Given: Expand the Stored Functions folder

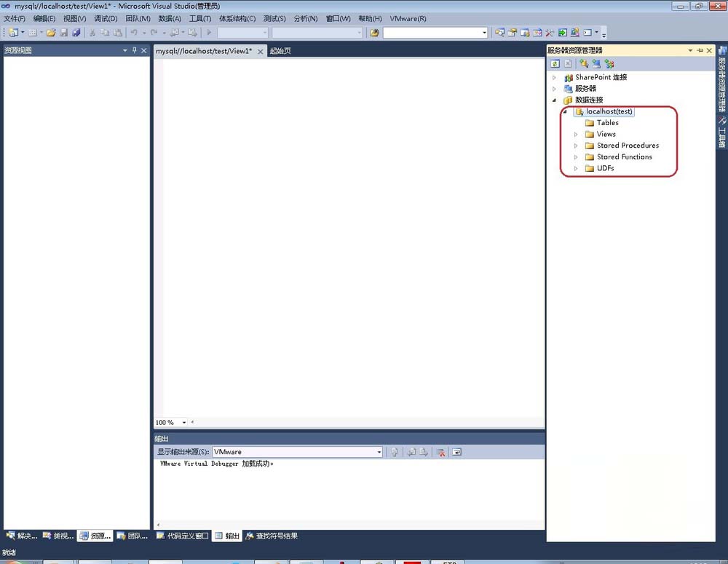Looking at the screenshot, I should click(576, 157).
